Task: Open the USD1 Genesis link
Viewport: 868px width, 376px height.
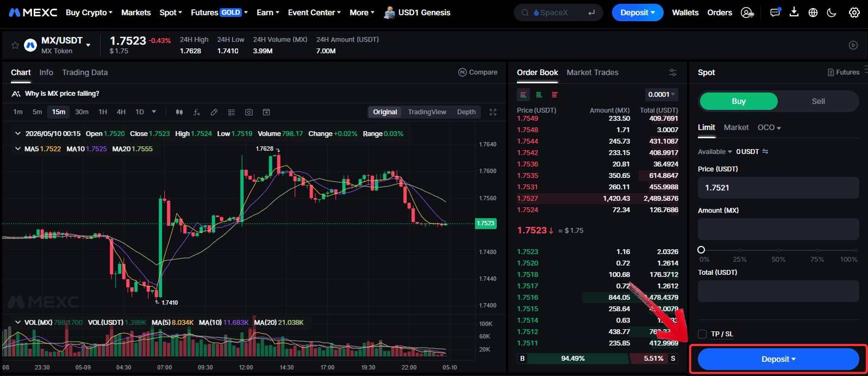Action: [x=417, y=13]
